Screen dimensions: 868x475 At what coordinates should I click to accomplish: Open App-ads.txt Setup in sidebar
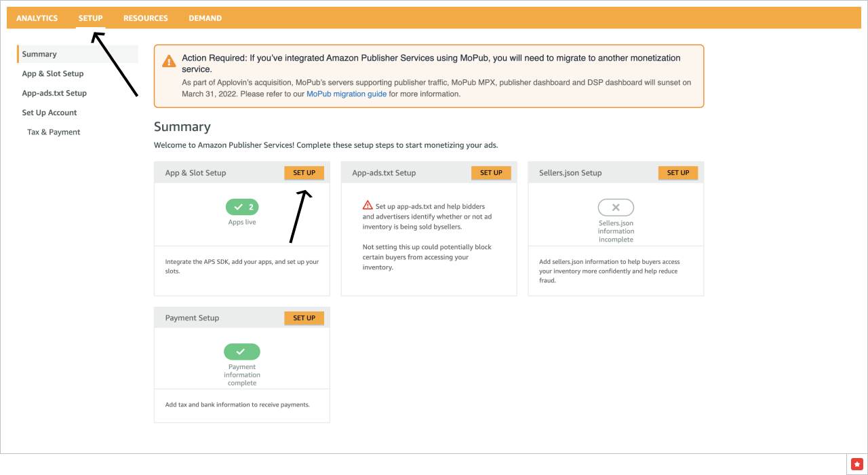click(54, 94)
